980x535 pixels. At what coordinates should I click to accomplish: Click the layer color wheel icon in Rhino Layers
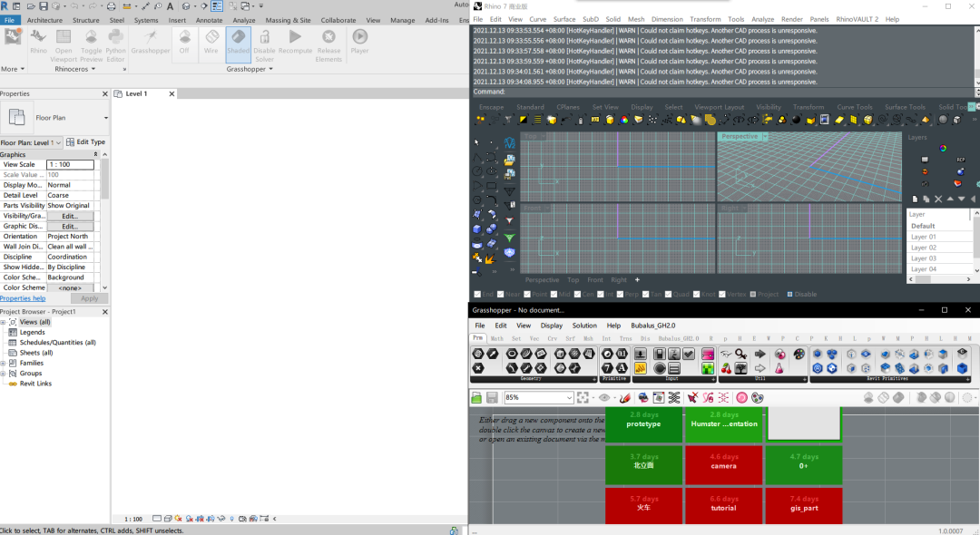click(x=943, y=148)
